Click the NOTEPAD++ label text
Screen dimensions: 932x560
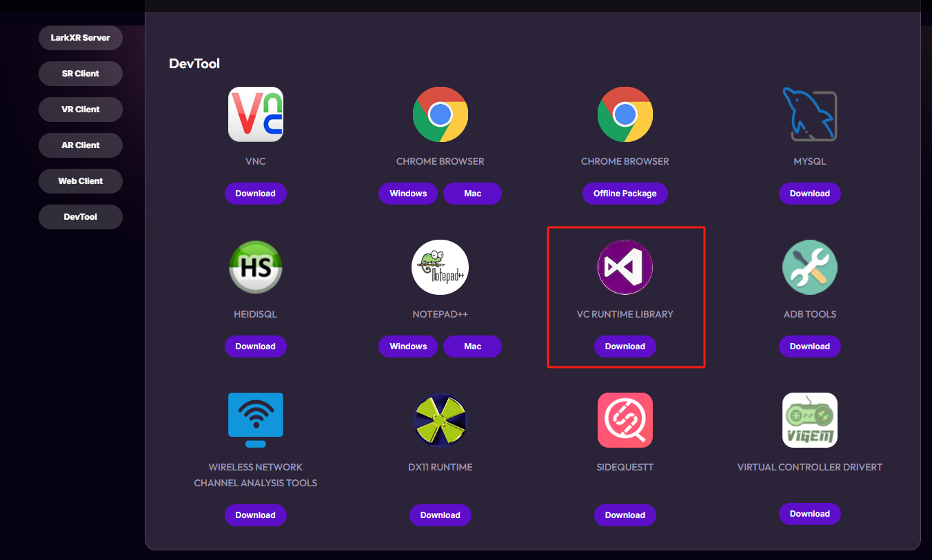click(x=440, y=314)
